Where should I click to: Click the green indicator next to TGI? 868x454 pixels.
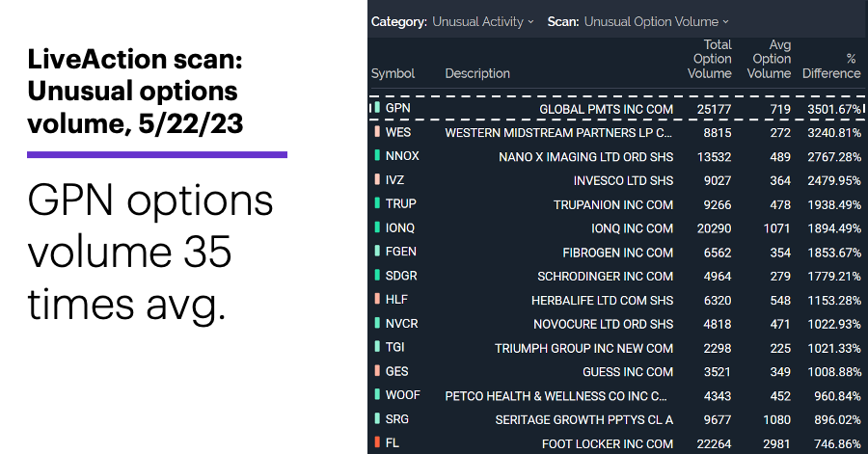pyautogui.click(x=377, y=347)
